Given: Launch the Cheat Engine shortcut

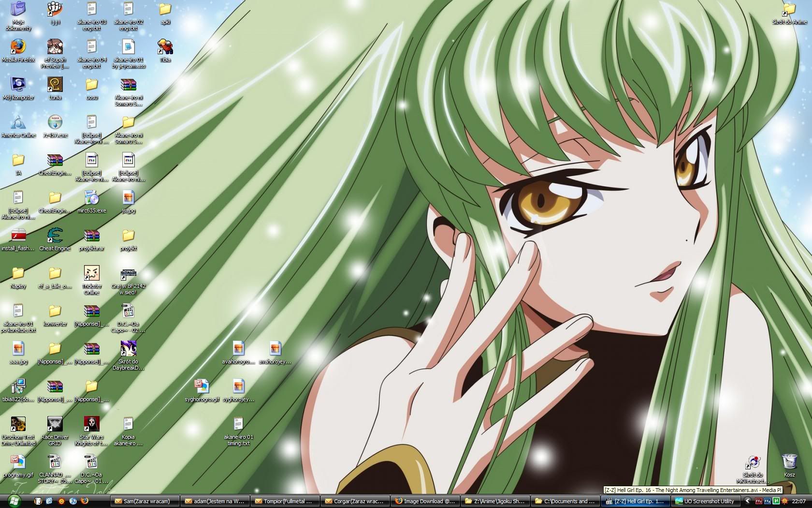Looking at the screenshot, I should pyautogui.click(x=55, y=239).
